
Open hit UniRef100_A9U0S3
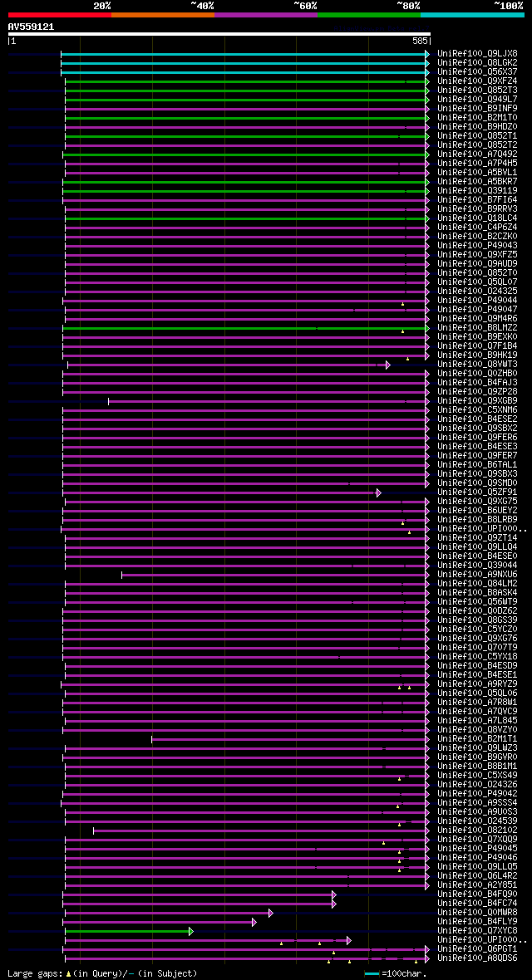pyautogui.click(x=477, y=812)
